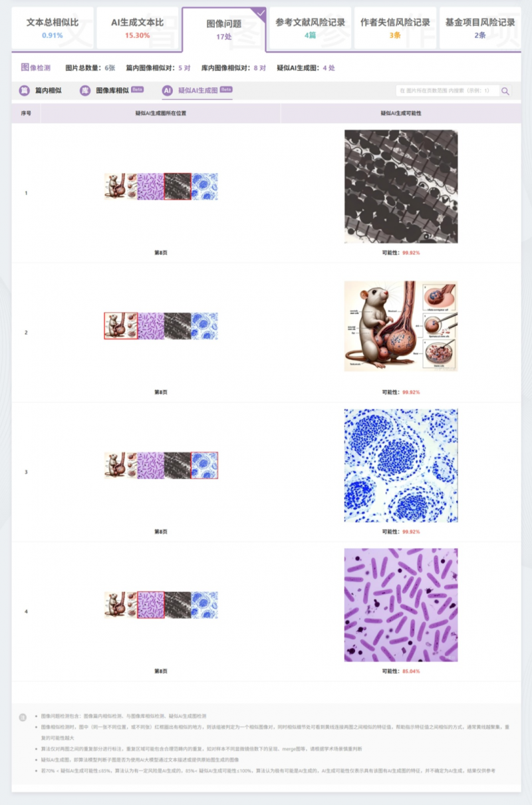View the purple bacteria image in row 4
This screenshot has height=805, width=532.
(x=401, y=605)
